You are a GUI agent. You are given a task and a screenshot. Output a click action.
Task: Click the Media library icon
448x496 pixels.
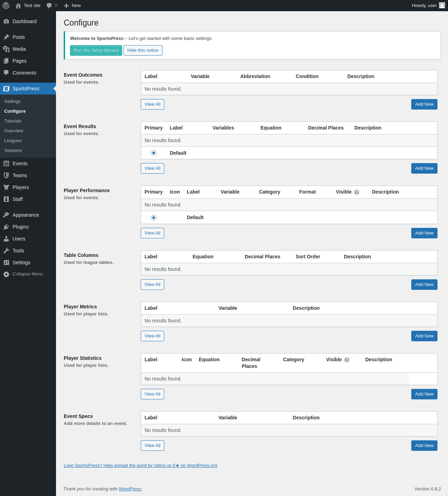point(6,49)
